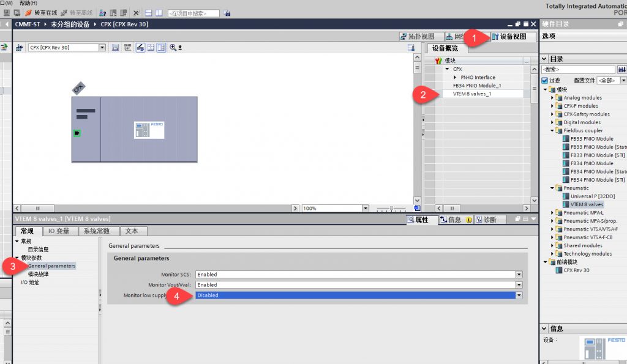Open the CPX [CPX Rev 30] device dropdown
The height and width of the screenshot is (364, 627).
pyautogui.click(x=102, y=48)
